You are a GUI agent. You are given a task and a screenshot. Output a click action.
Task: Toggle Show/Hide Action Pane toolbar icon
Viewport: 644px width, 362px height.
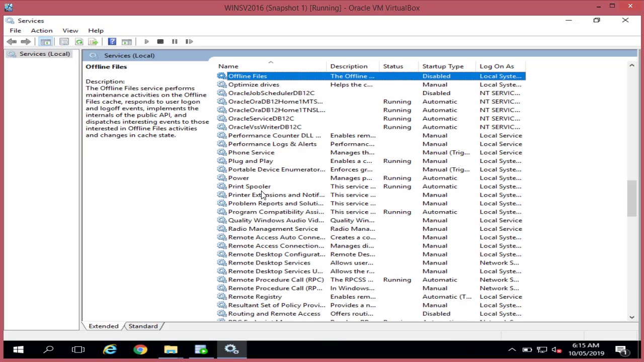tap(127, 42)
